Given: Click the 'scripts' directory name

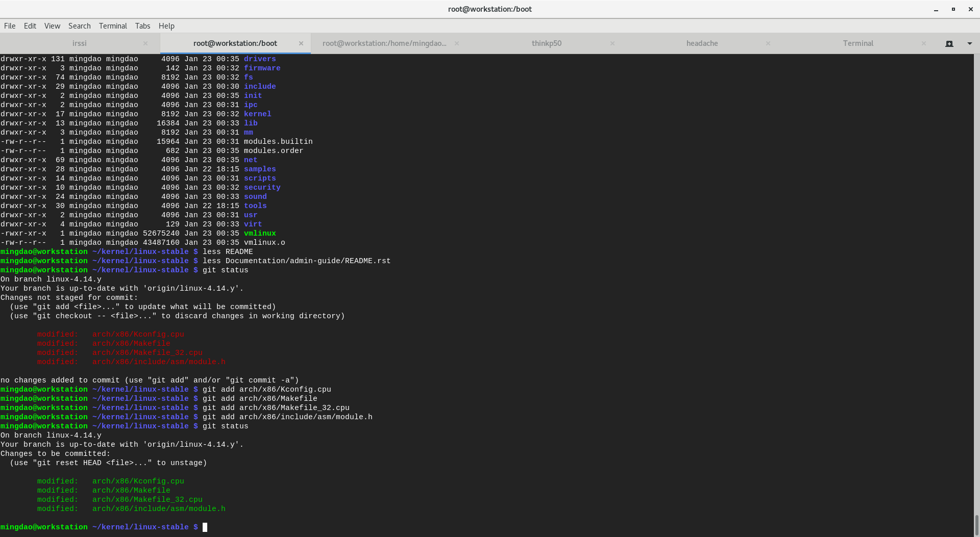Looking at the screenshot, I should click(x=260, y=178).
